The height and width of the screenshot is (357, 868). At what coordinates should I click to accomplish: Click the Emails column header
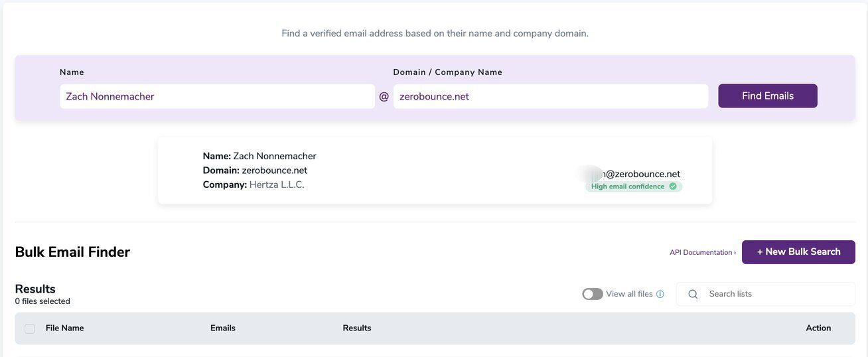click(223, 328)
